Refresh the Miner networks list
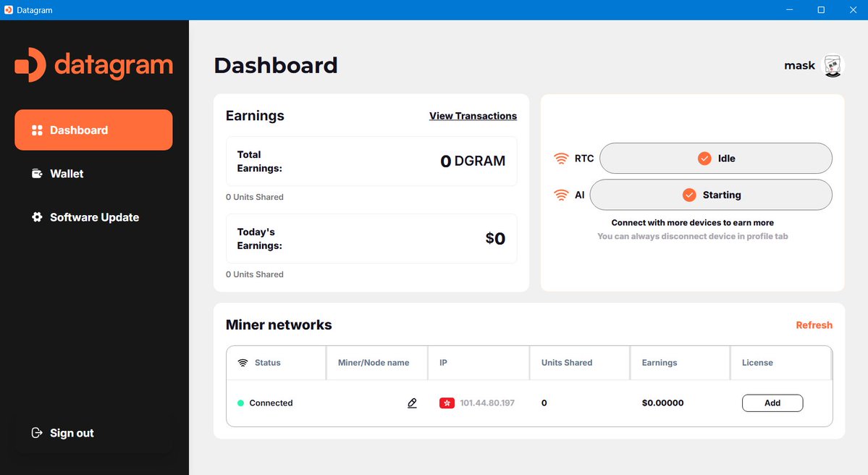Screen dimensions: 868x475 [814, 325]
